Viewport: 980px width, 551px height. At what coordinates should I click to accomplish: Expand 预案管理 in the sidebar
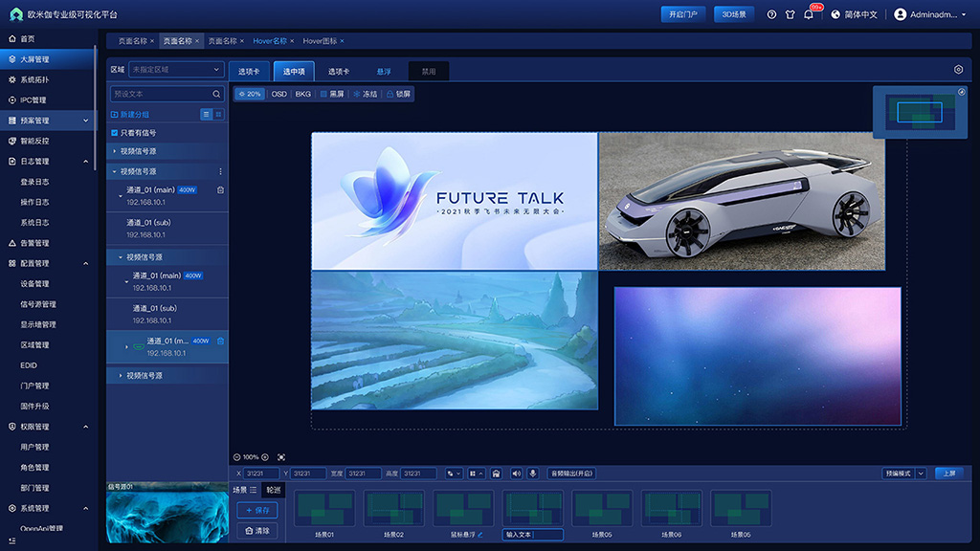pyautogui.click(x=85, y=121)
